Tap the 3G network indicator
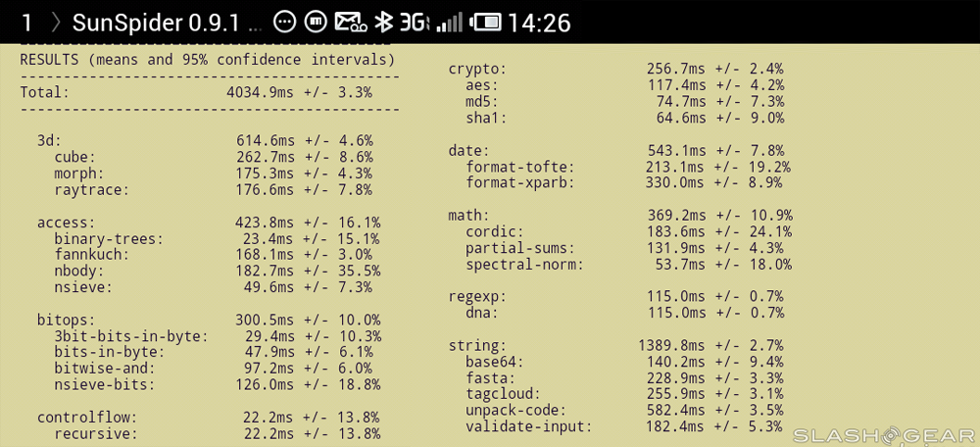 [415, 22]
